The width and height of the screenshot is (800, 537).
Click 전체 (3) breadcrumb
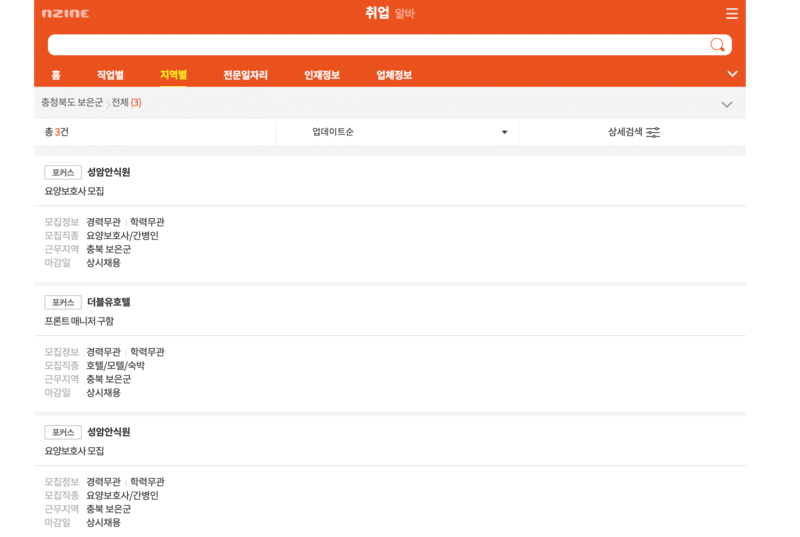pos(126,103)
